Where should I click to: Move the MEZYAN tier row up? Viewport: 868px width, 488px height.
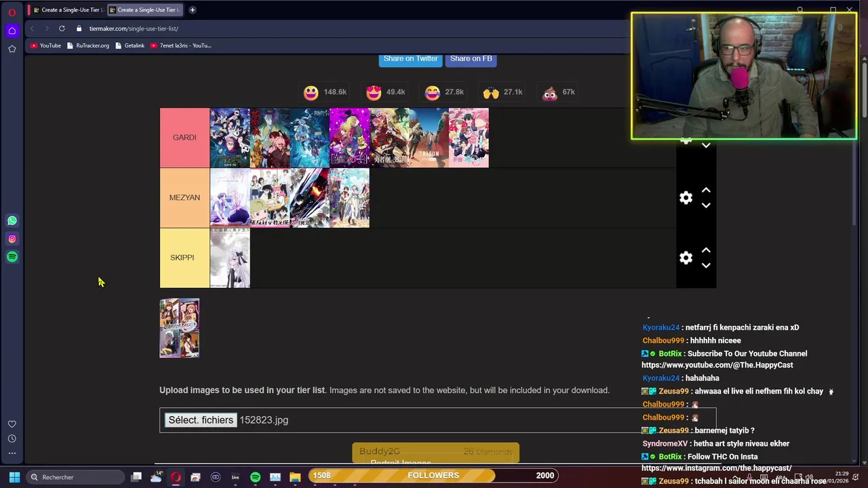click(706, 190)
